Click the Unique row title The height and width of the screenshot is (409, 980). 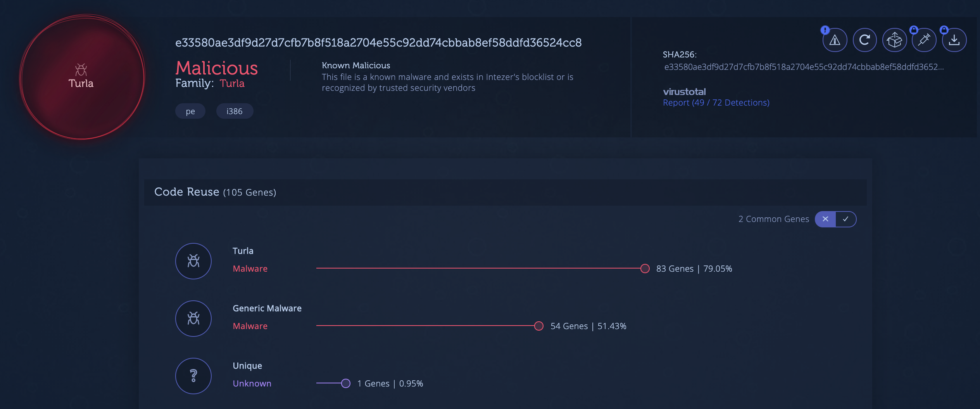tap(247, 366)
